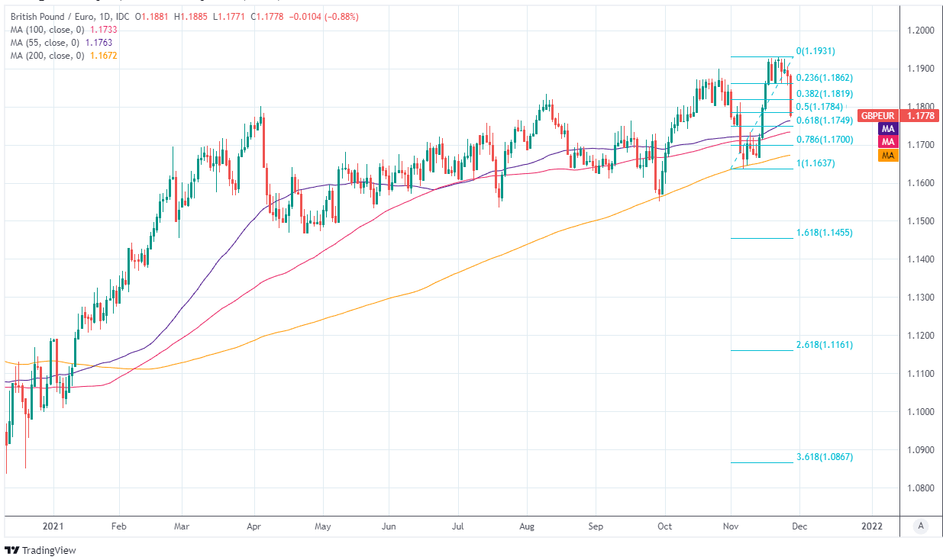The height and width of the screenshot is (560, 943).
Task: Click the 2022 label on time axis
Action: tap(872, 526)
